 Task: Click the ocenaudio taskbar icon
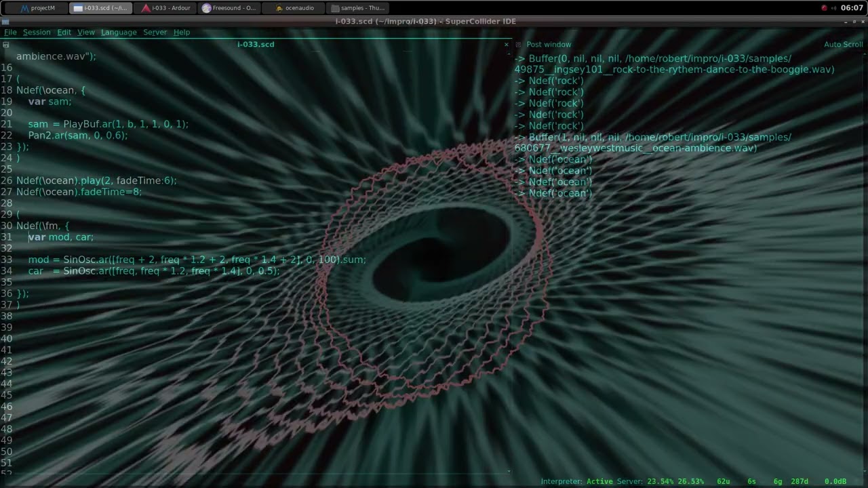click(279, 8)
